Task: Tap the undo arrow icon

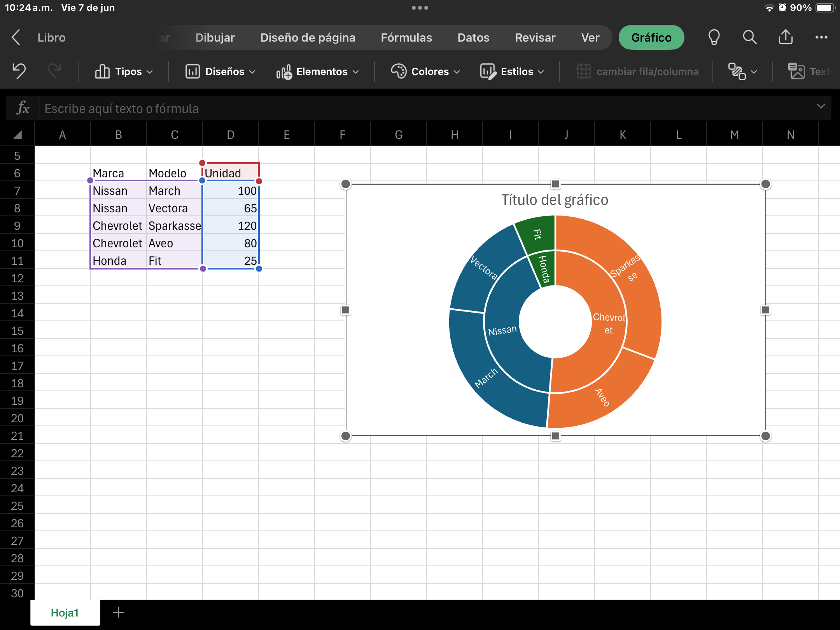Action: [19, 71]
